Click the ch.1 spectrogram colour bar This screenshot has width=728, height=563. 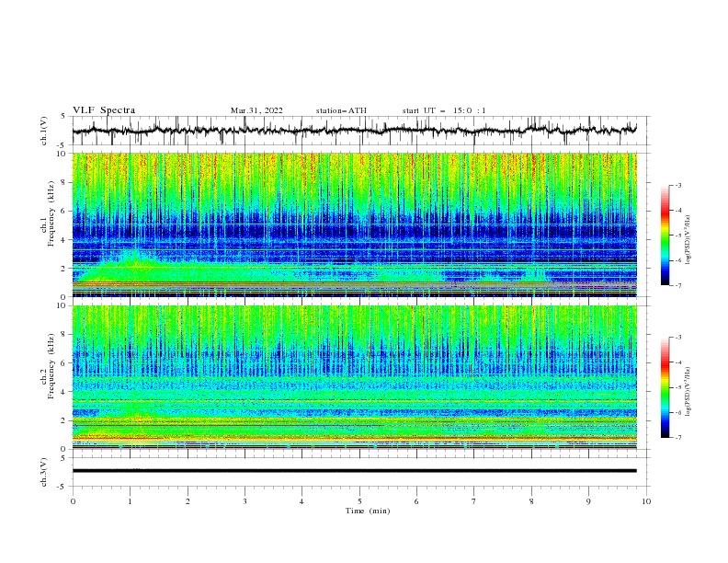point(665,236)
